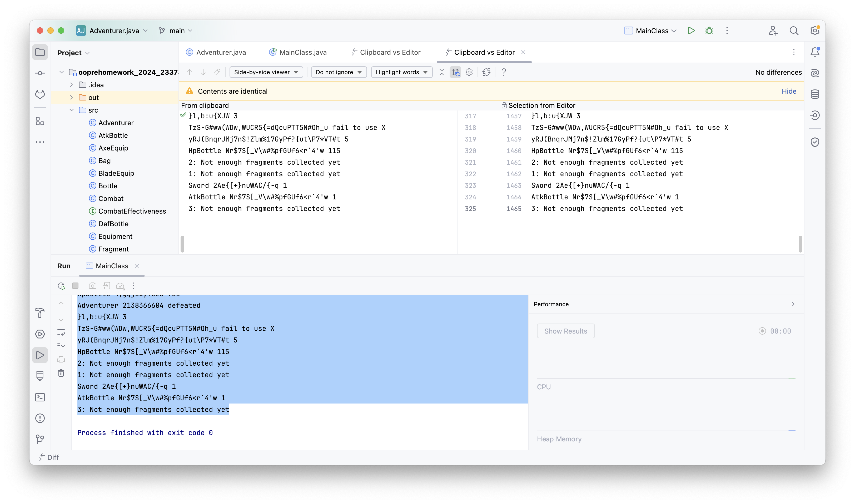This screenshot has width=855, height=504.
Task: Open the Terminal tool window icon
Action: coord(40,397)
